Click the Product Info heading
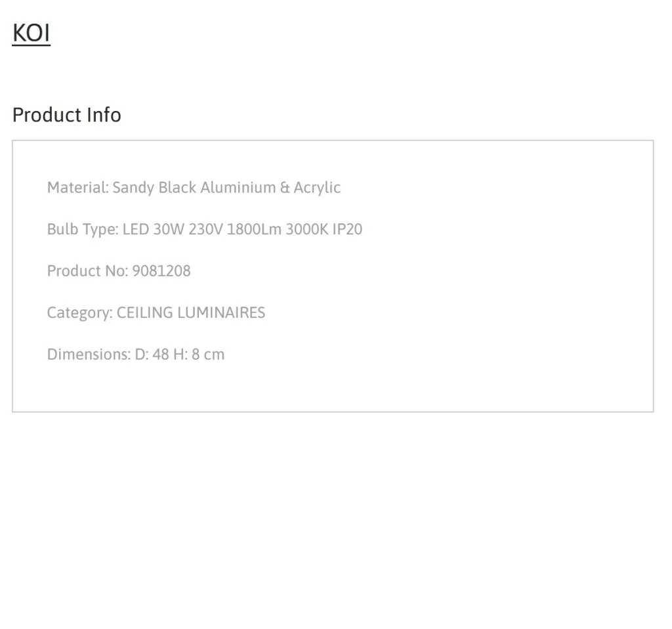 coord(67,115)
